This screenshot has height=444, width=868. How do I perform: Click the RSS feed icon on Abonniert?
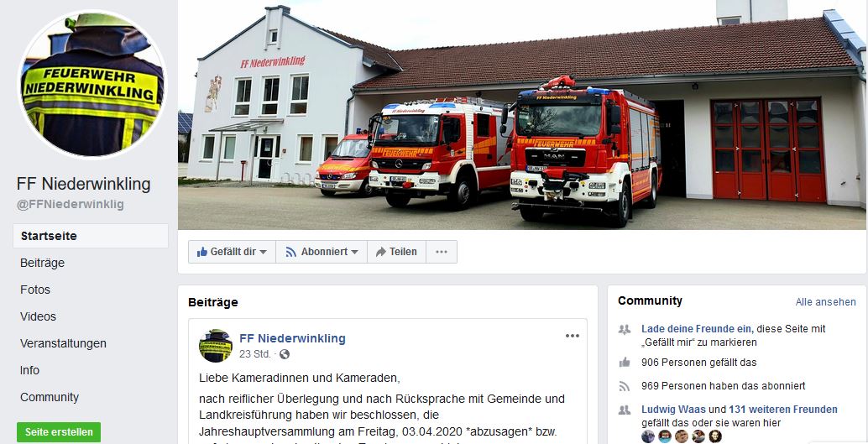(x=291, y=252)
